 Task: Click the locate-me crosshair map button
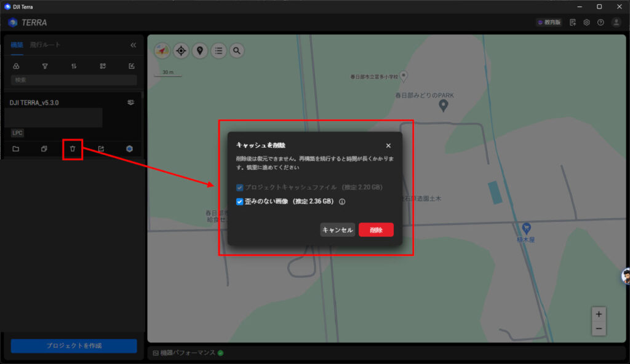click(181, 50)
